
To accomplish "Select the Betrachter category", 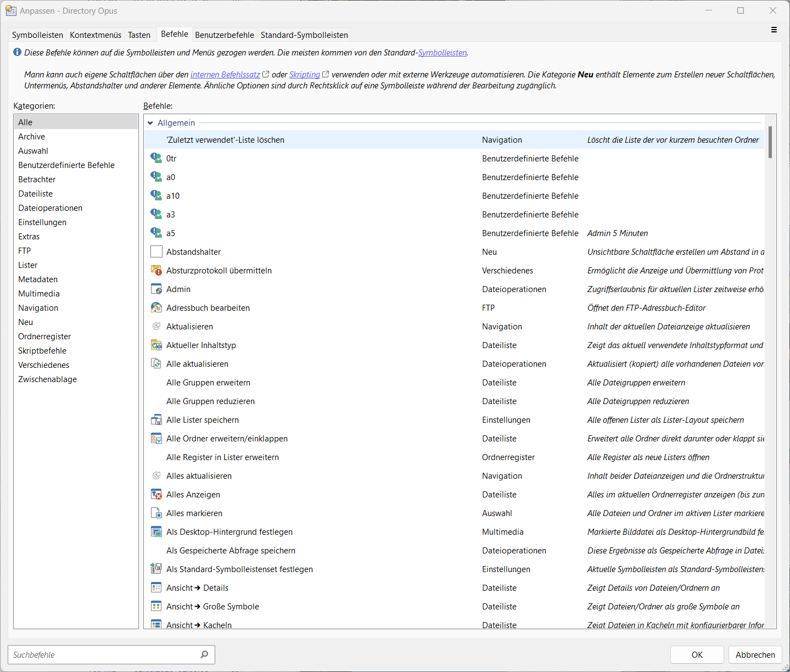I will tap(76, 179).
